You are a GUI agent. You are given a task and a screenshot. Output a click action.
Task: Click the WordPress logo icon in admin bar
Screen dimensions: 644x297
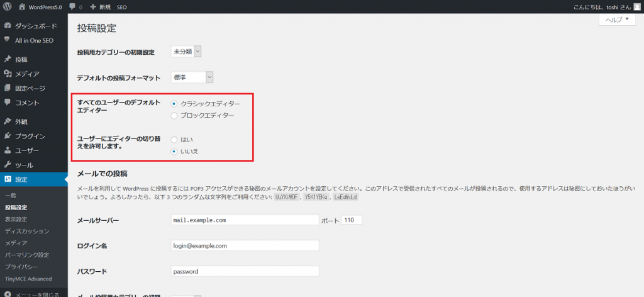(x=7, y=7)
